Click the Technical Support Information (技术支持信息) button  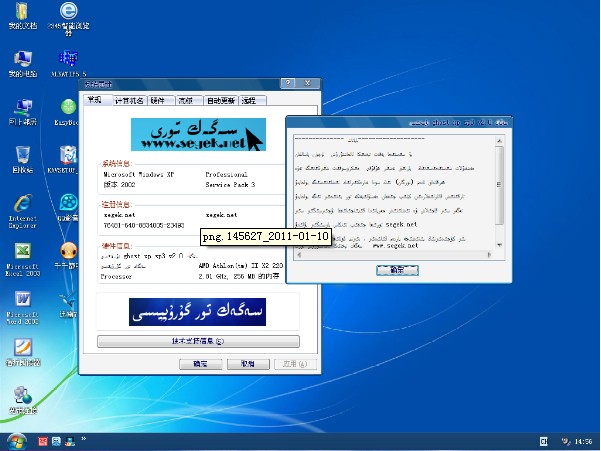point(198,341)
